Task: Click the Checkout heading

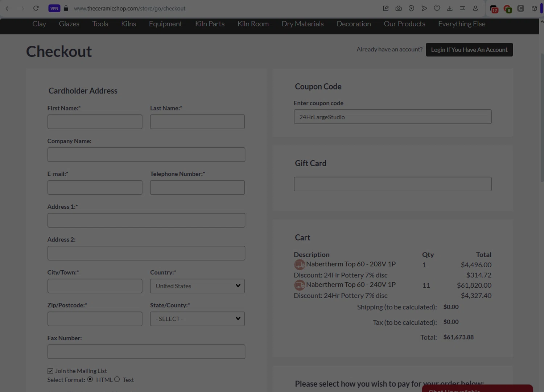Action: click(x=59, y=51)
